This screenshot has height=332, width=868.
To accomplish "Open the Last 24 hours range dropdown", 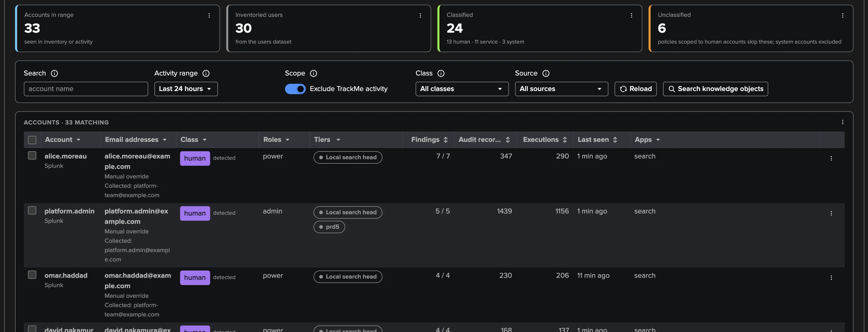I will [186, 89].
